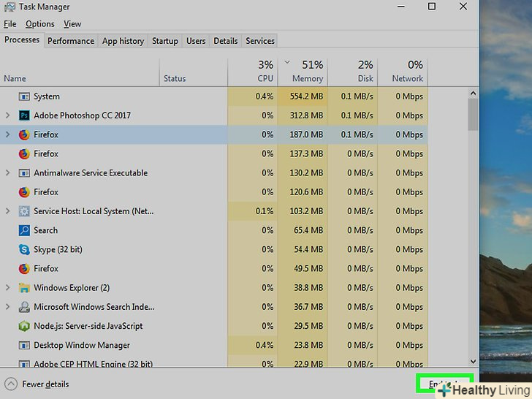Click the 65.4 MB memory value

[x=308, y=230]
